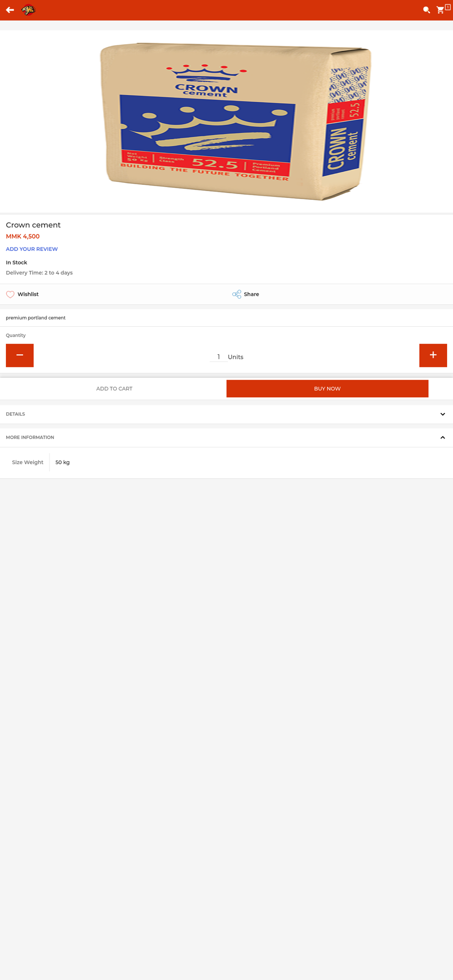453x980 pixels.
Task: Click the Delivery Time 2 to 4 days text
Action: click(39, 273)
